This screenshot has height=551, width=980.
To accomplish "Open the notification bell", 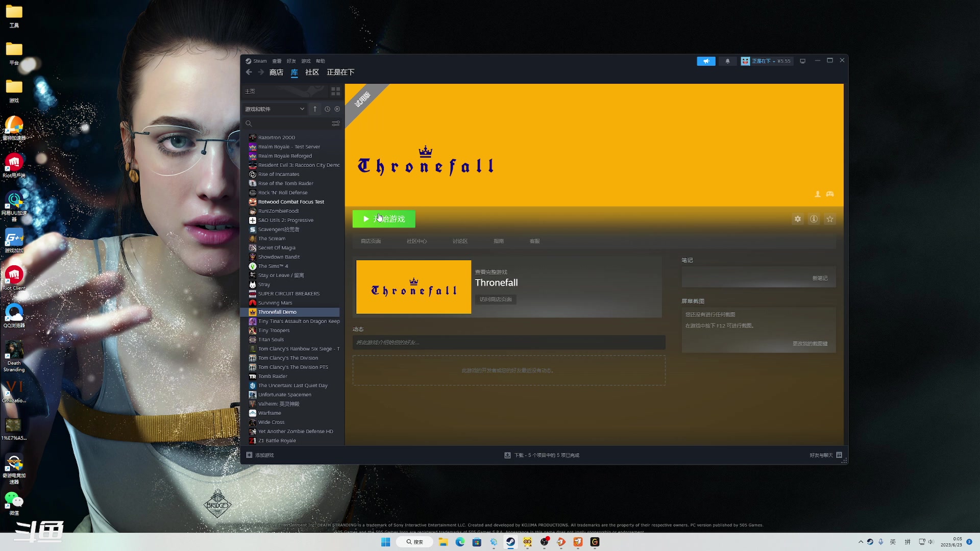I will click(x=727, y=61).
